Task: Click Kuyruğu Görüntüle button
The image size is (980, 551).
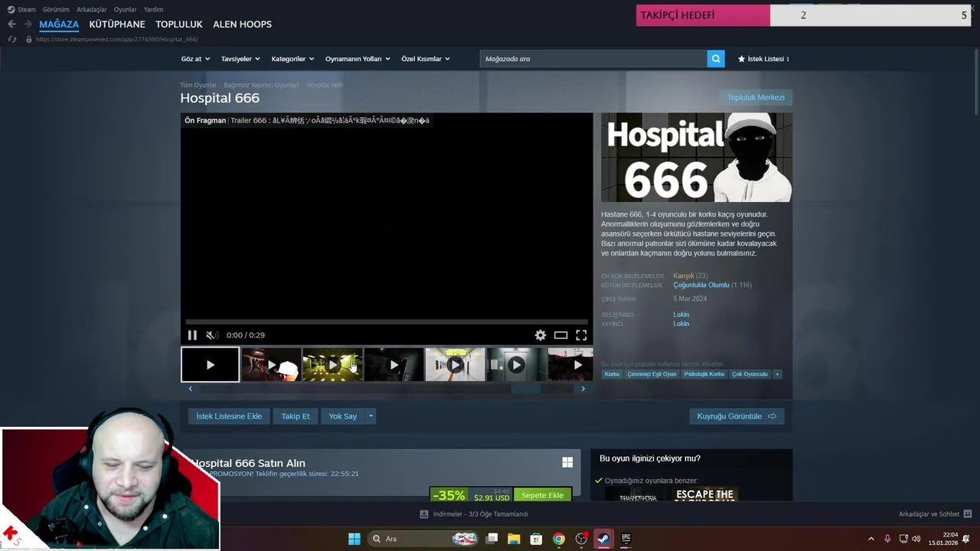Action: (x=737, y=416)
